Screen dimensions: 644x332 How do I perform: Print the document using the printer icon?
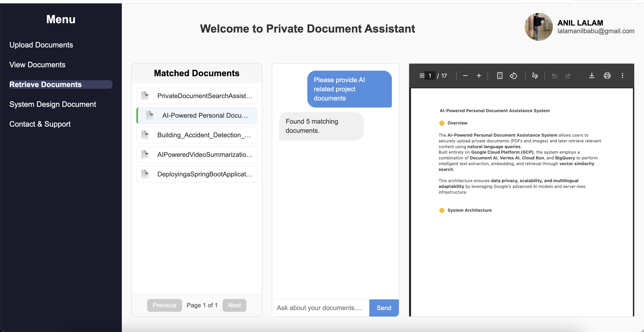point(607,75)
